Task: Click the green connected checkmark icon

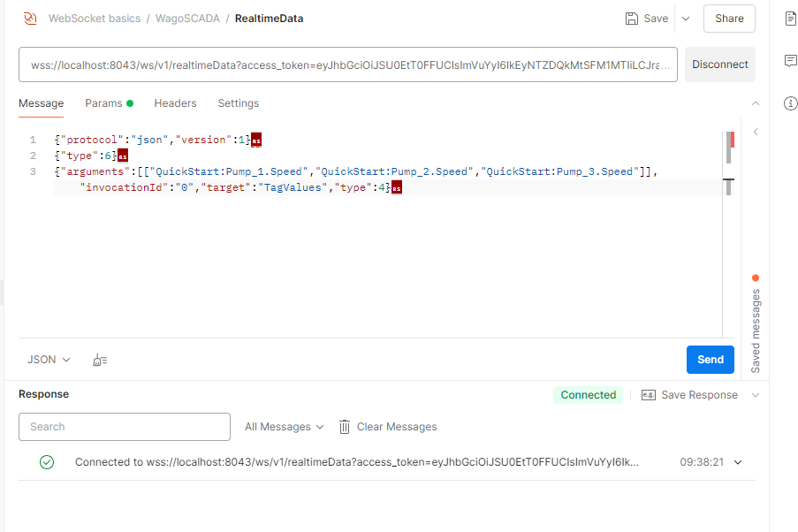Action: 47,462
